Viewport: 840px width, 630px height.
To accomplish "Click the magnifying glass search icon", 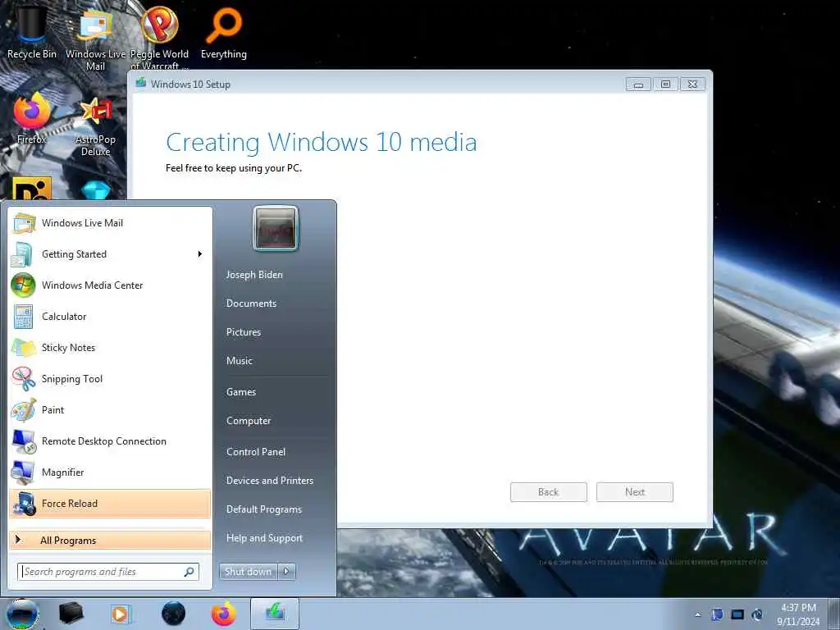I will coord(189,572).
